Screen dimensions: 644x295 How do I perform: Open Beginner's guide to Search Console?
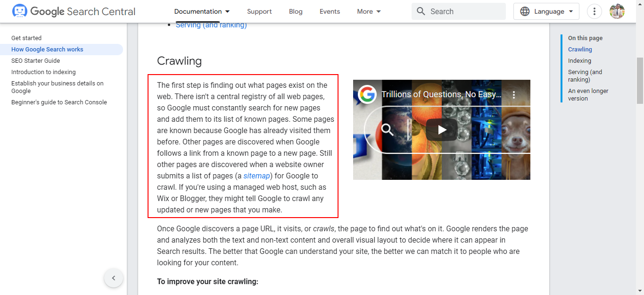[x=59, y=102]
